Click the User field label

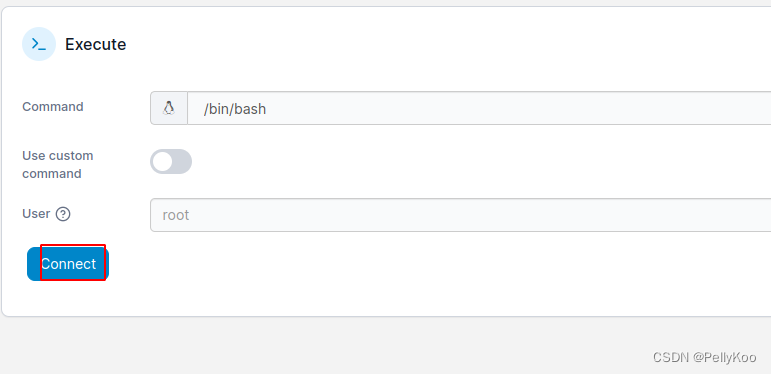point(36,214)
